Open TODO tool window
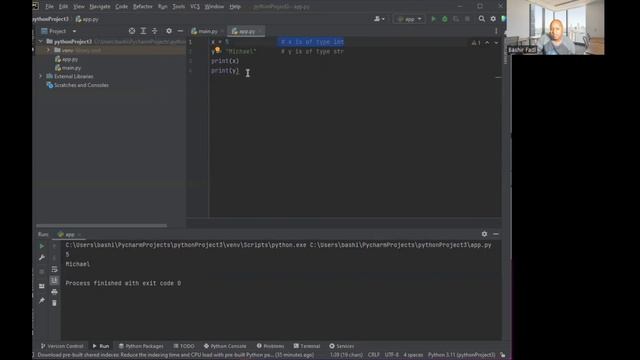Screen dimensions: 640x360 click(x=184, y=346)
